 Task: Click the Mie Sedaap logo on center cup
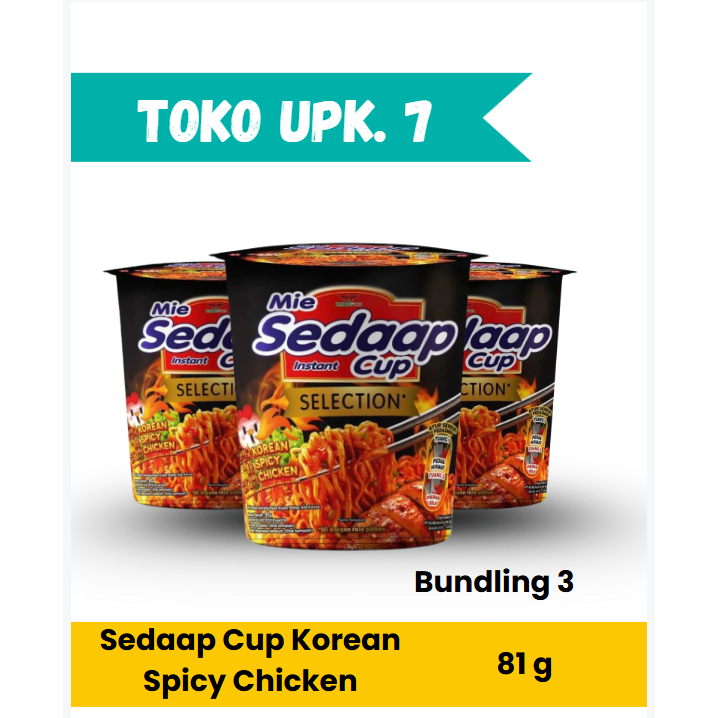[355, 336]
